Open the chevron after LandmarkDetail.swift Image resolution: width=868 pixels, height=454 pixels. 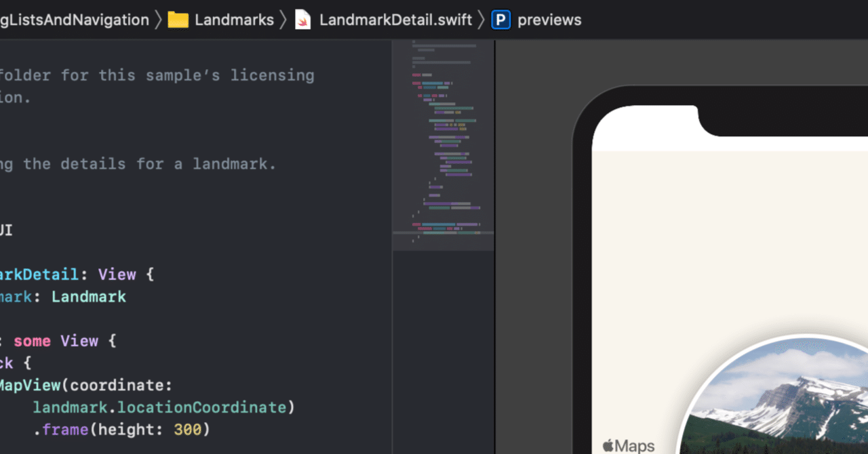tap(481, 20)
